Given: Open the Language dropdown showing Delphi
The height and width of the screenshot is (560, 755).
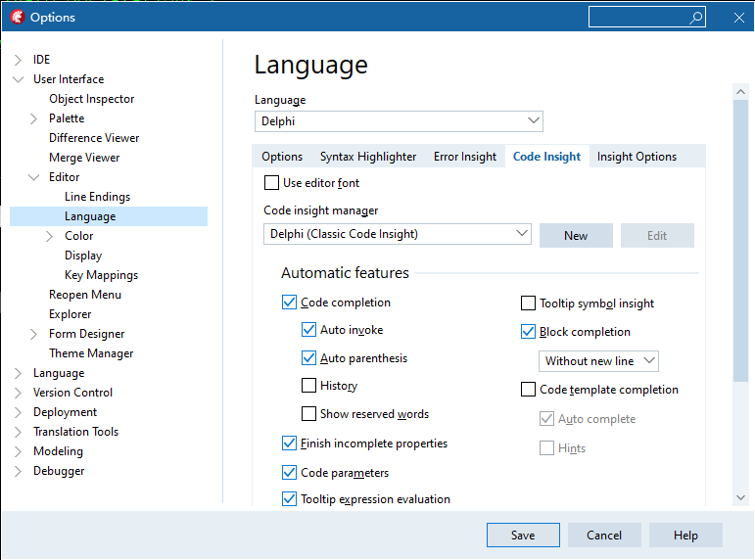Looking at the screenshot, I should coord(399,121).
